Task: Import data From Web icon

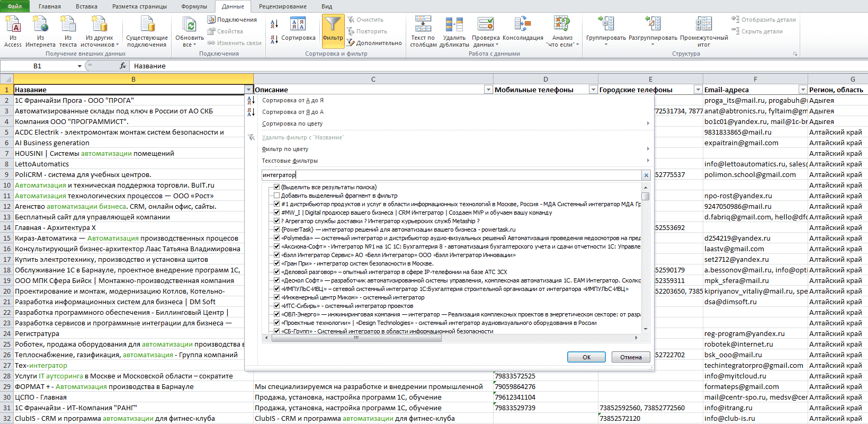Action: click(40, 32)
